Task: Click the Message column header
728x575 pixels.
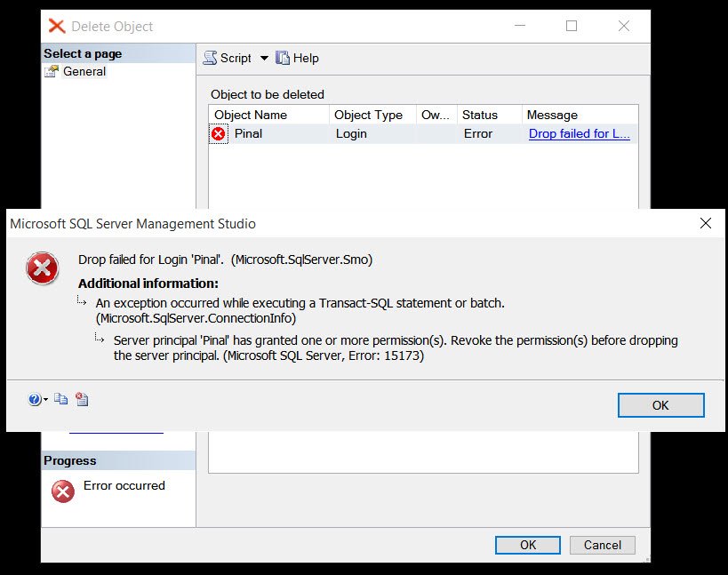Action: click(x=580, y=115)
